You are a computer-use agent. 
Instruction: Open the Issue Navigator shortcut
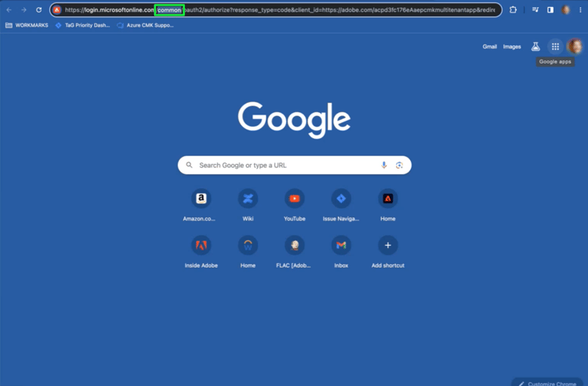[341, 206]
